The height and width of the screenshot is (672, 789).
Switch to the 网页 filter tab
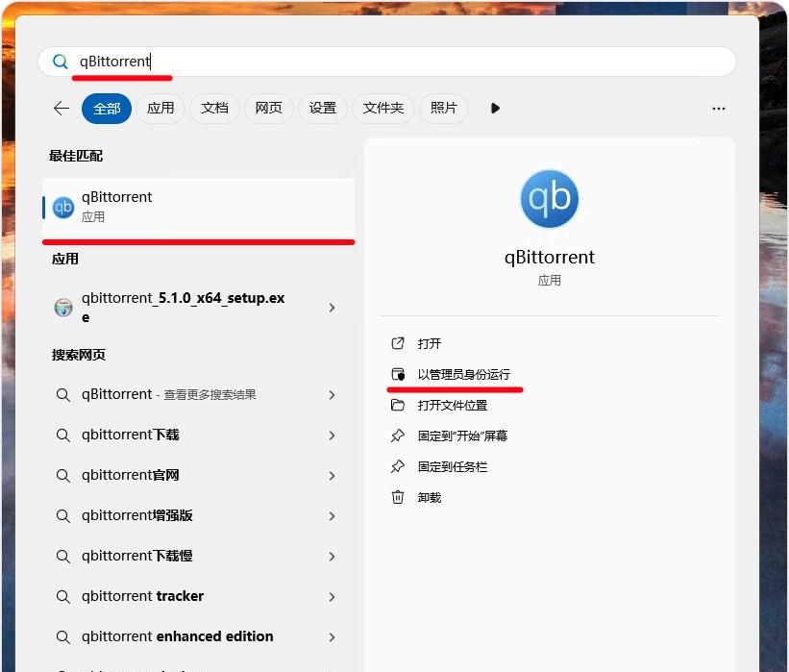(268, 108)
